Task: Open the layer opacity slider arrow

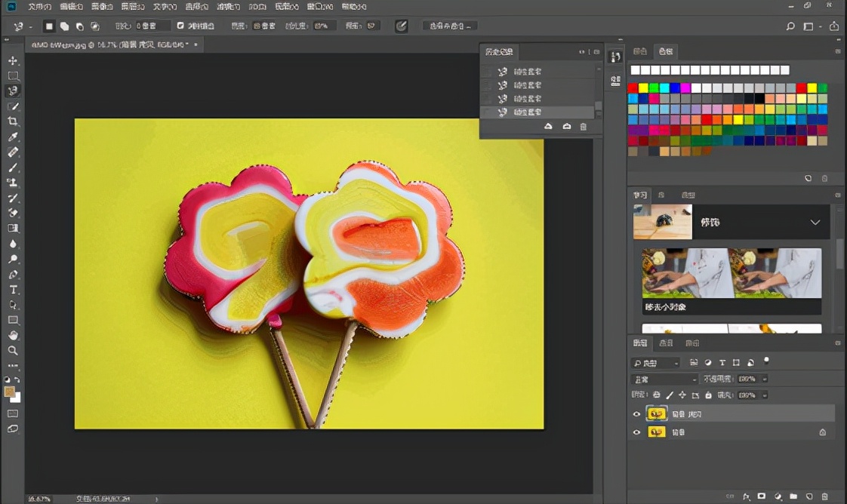Action: click(765, 379)
